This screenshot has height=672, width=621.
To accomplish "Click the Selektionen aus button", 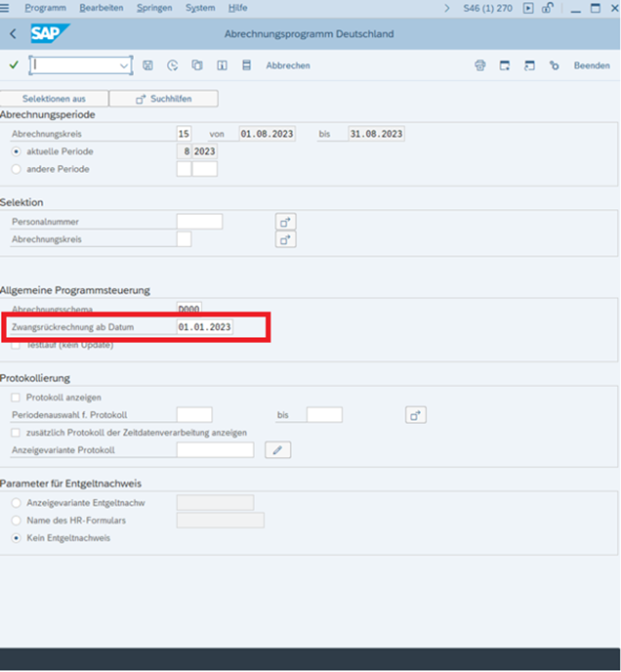I will click(55, 98).
